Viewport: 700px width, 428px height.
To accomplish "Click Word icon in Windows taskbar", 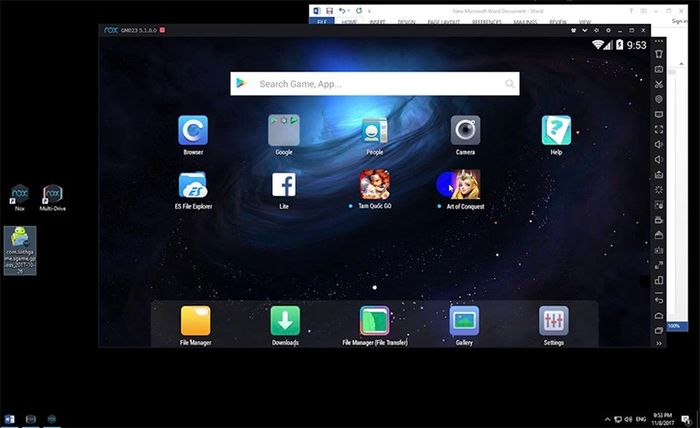I will [9, 419].
